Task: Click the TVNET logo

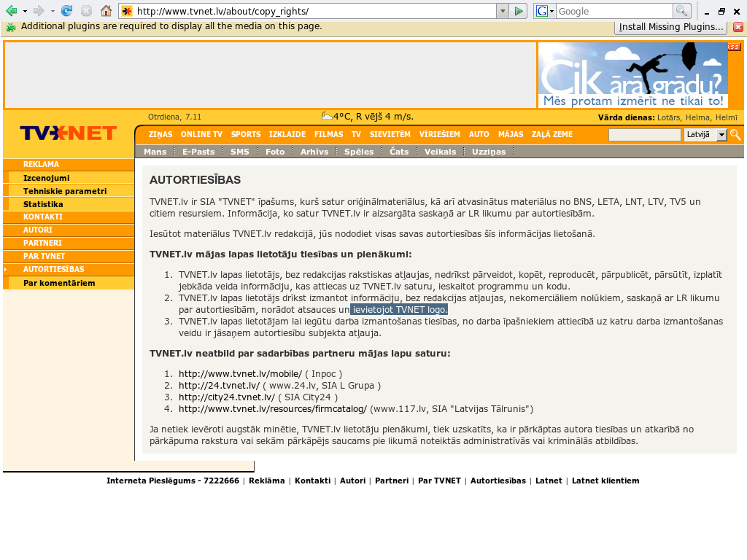Action: pyautogui.click(x=68, y=133)
